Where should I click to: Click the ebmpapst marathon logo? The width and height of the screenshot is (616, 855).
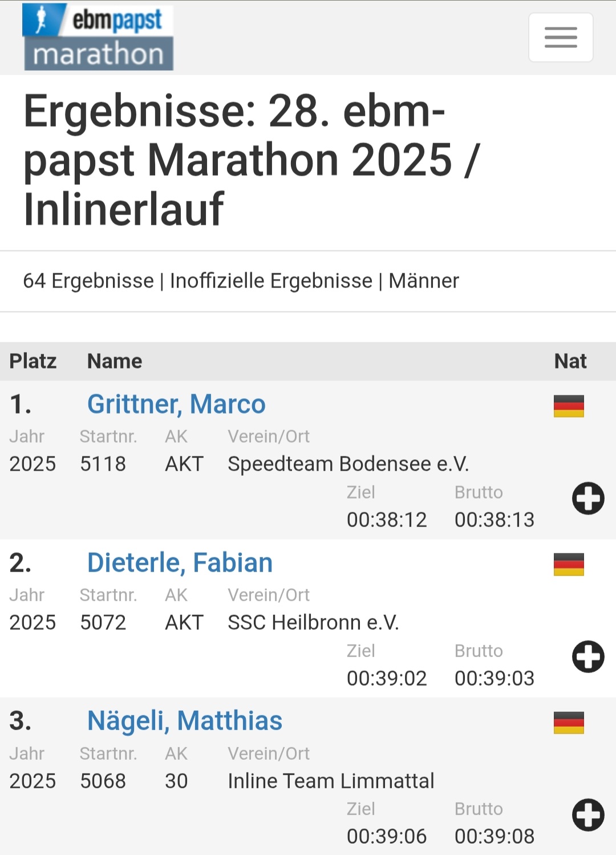98,38
